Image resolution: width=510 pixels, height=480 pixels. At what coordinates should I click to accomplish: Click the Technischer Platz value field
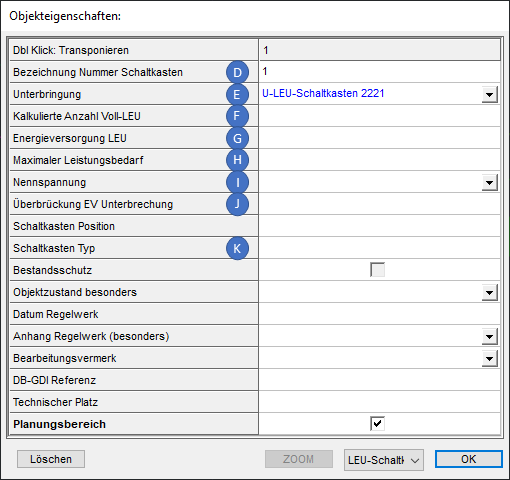[380, 402]
